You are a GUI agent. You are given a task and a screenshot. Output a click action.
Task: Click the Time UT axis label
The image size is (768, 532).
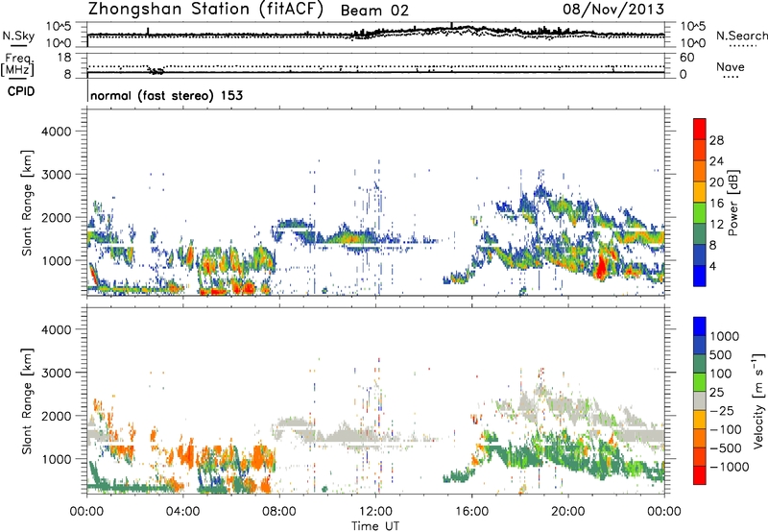click(375, 526)
